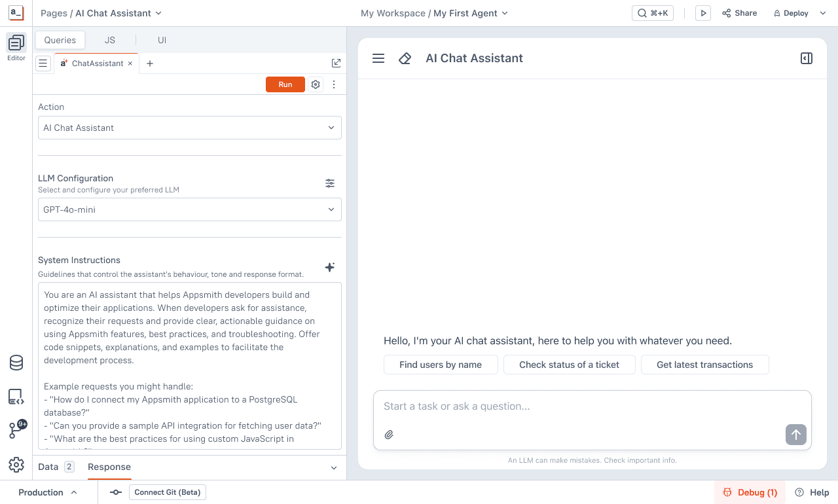Open the Response tab
Viewport: 838px width, 504px height.
109,467
